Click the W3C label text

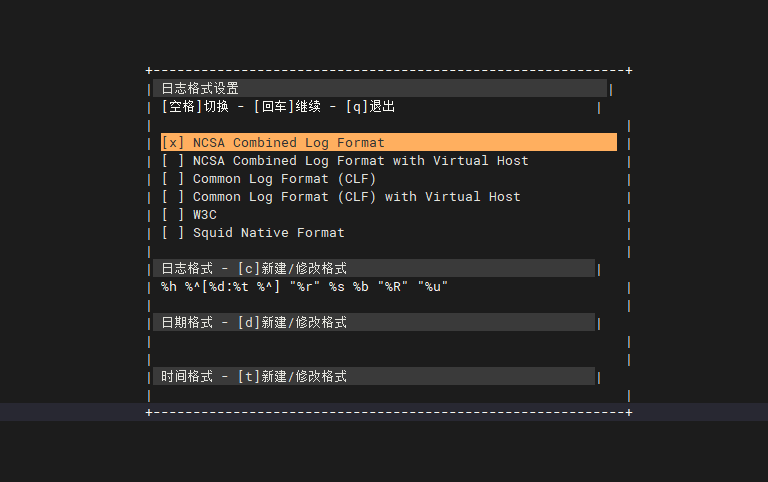click(x=204, y=215)
